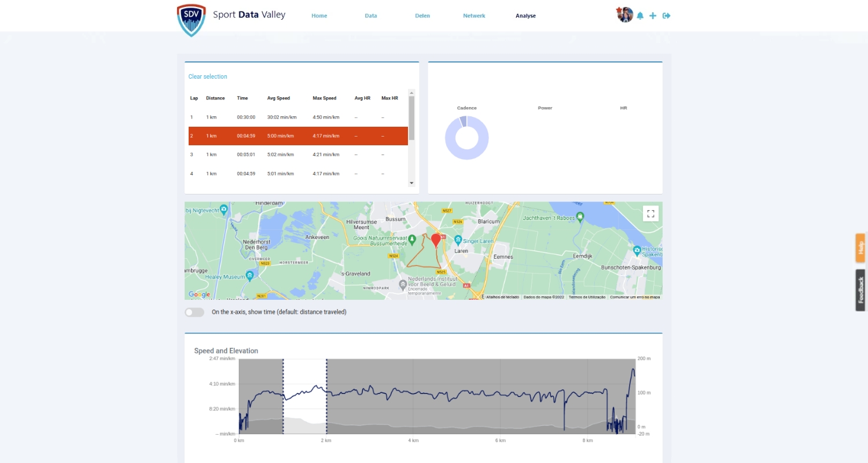Click lap table scroll down arrow

click(411, 183)
